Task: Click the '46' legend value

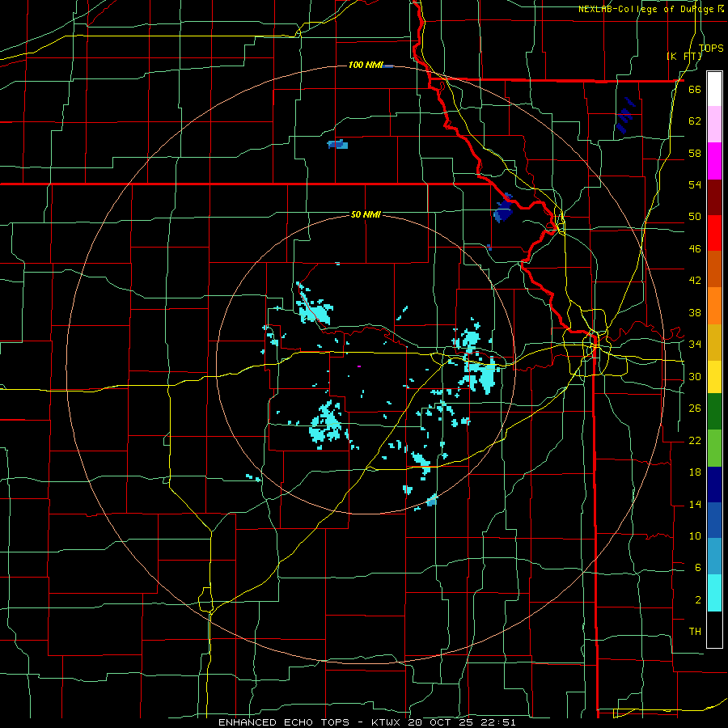Action: tap(695, 249)
